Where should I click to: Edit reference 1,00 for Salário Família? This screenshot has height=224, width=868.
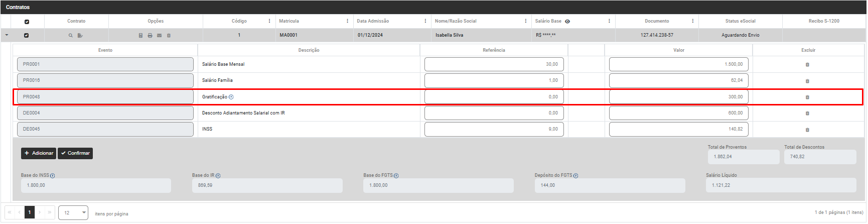pyautogui.click(x=494, y=80)
